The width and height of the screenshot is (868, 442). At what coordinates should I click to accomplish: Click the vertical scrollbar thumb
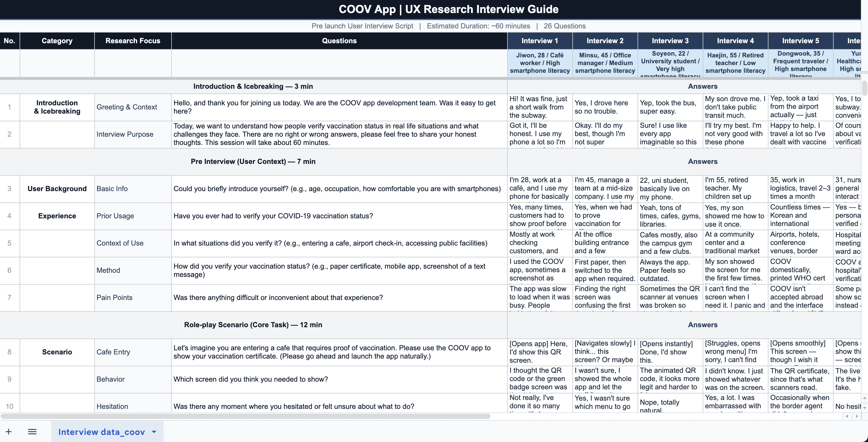point(865,88)
